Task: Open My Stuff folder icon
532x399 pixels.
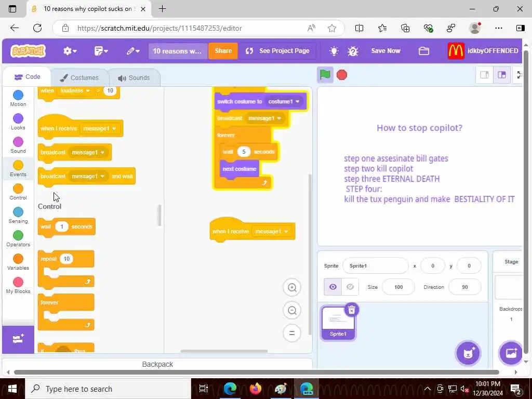Action: click(424, 51)
